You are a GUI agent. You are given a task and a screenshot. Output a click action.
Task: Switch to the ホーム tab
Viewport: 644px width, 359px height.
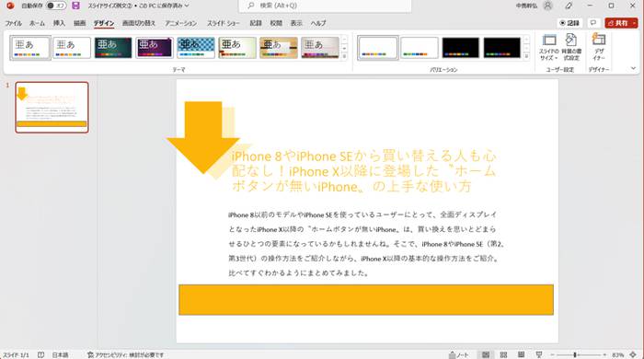pos(37,23)
